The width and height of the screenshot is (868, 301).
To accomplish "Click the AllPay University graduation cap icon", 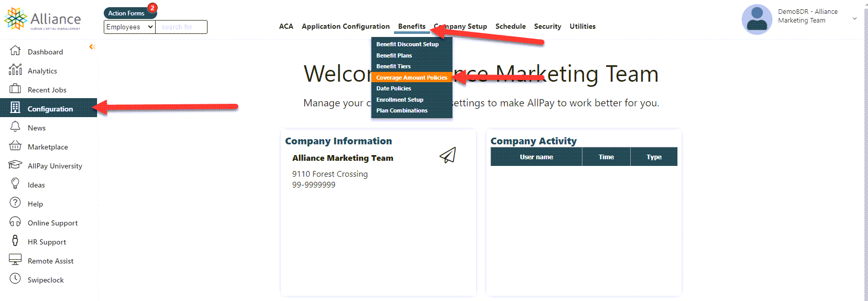I will pos(15,164).
